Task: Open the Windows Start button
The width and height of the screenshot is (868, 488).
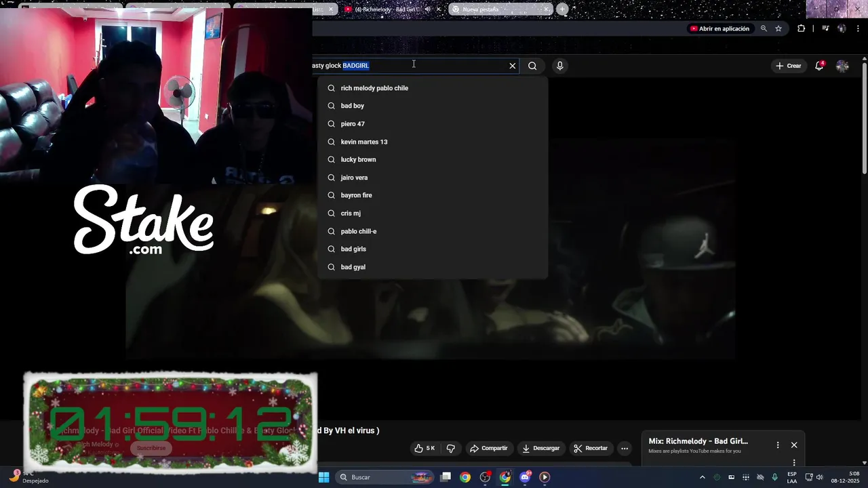Action: coord(324,477)
